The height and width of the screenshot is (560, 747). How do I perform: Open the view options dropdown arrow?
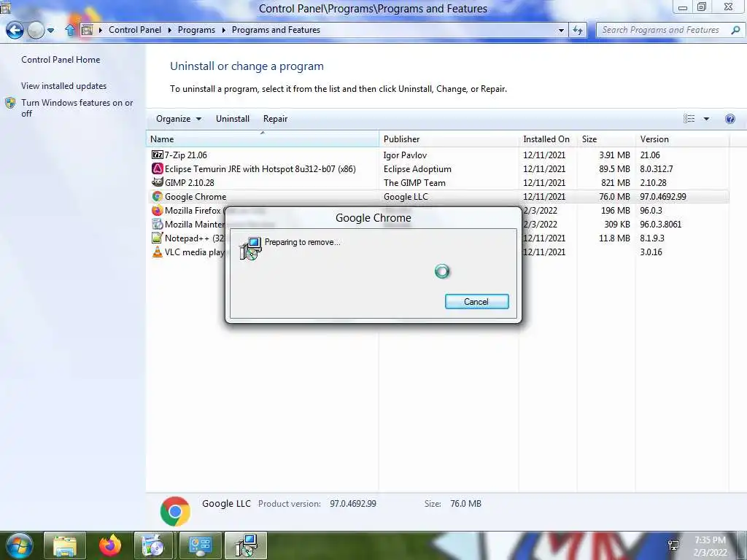pos(706,119)
